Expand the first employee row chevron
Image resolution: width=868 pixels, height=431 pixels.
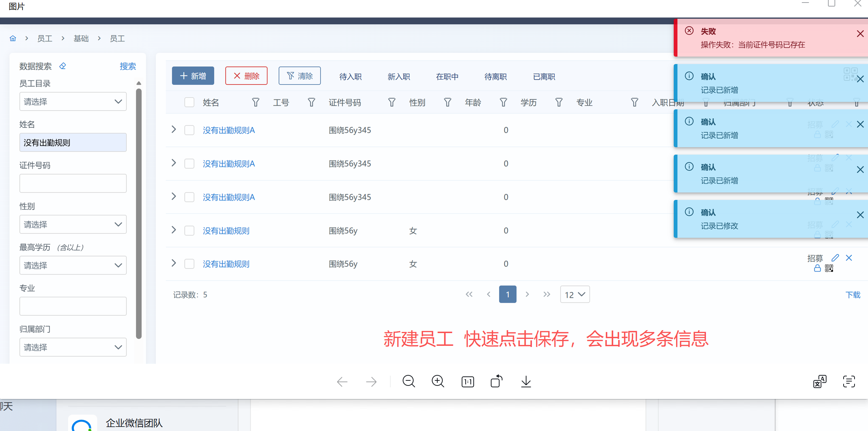pyautogui.click(x=174, y=130)
